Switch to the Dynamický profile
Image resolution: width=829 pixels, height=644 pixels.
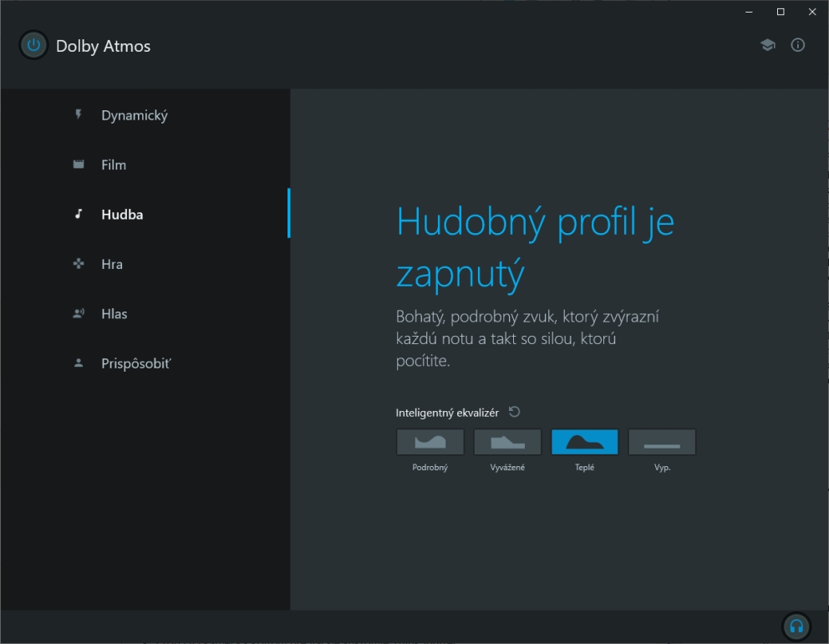[135, 115]
